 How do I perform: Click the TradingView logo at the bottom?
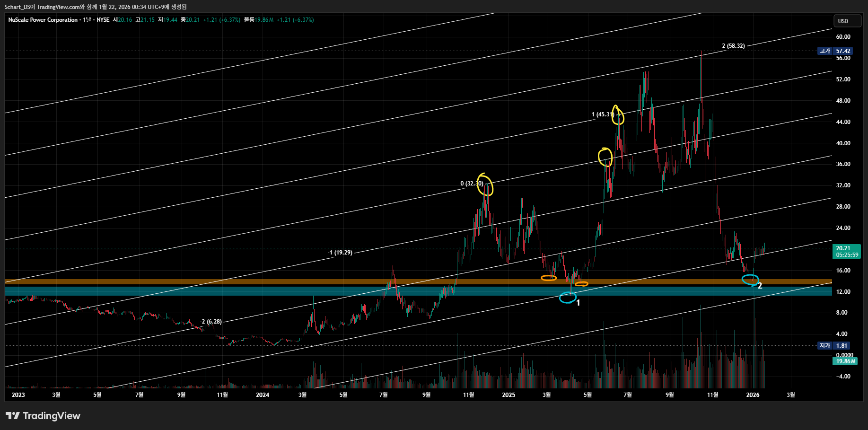coord(43,416)
